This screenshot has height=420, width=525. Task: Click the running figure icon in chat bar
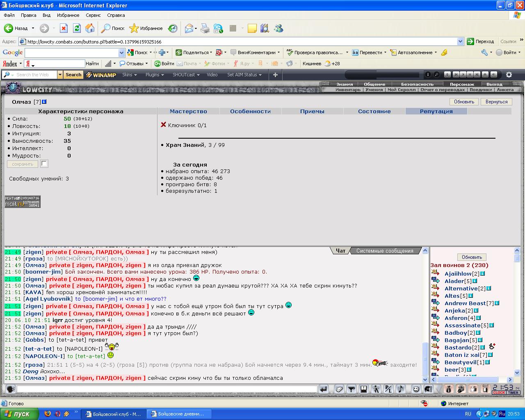[376, 389]
